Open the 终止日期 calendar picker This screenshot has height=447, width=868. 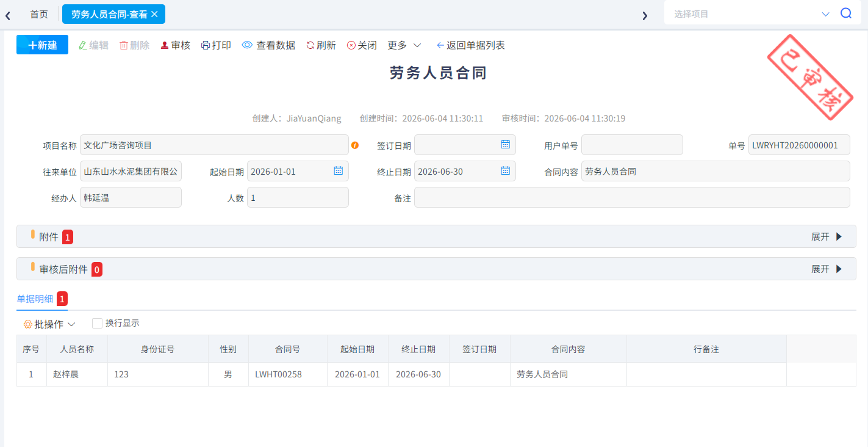[505, 171]
